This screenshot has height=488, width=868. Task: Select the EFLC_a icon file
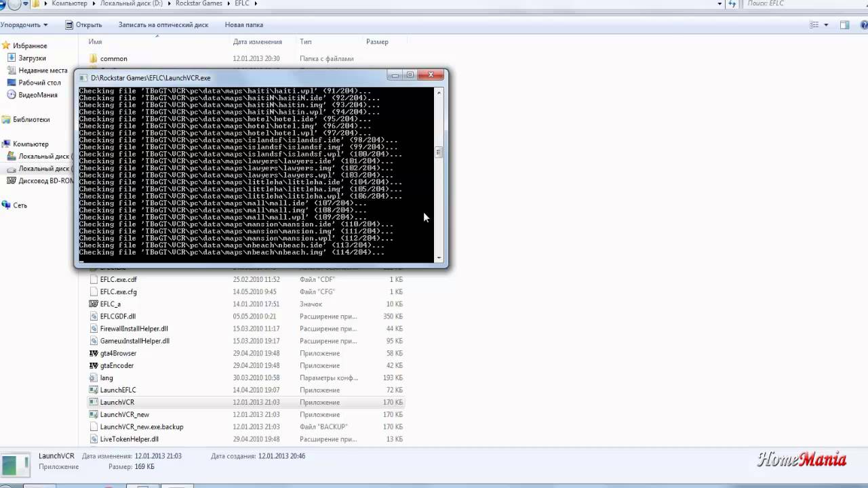[x=94, y=304]
